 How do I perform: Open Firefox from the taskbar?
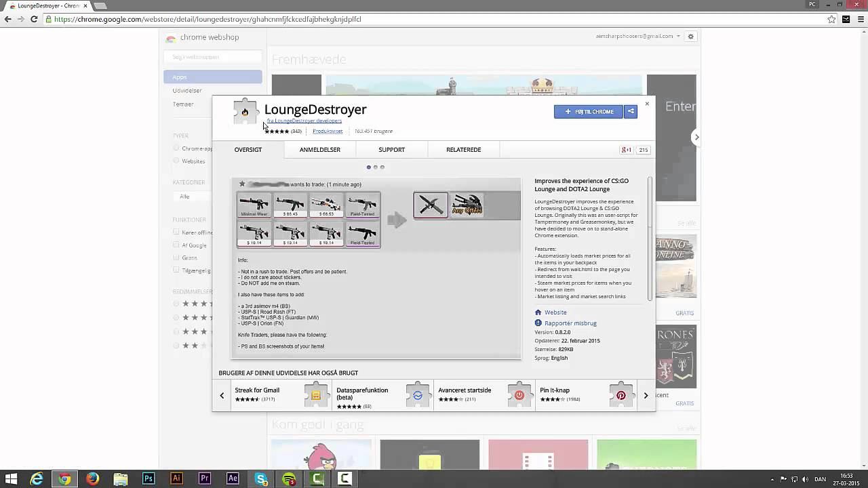92,479
